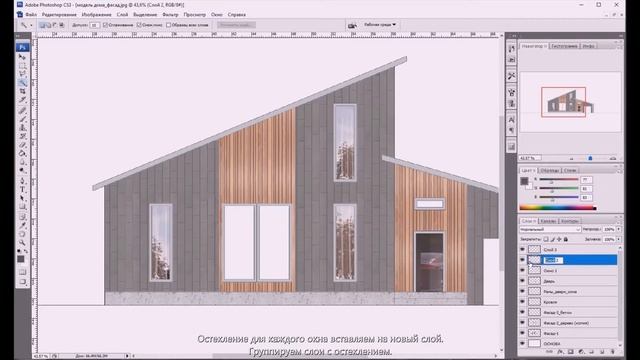Open the Редактирование menu
This screenshot has width=640, height=360.
point(59,14)
